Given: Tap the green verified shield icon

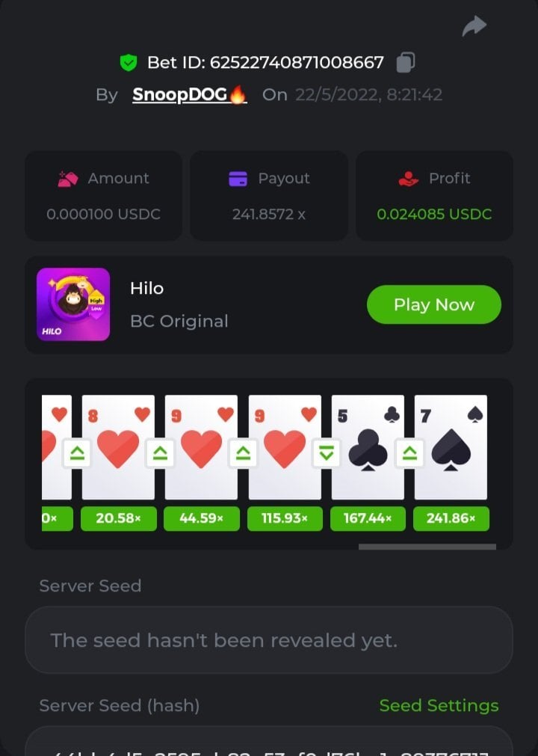Looking at the screenshot, I should [x=128, y=63].
